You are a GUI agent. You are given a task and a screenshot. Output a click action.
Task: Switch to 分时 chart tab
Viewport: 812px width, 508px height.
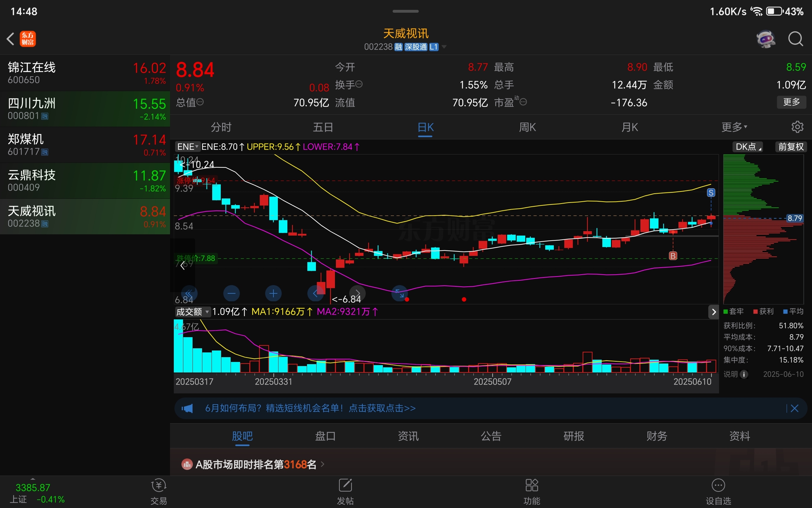click(x=221, y=127)
